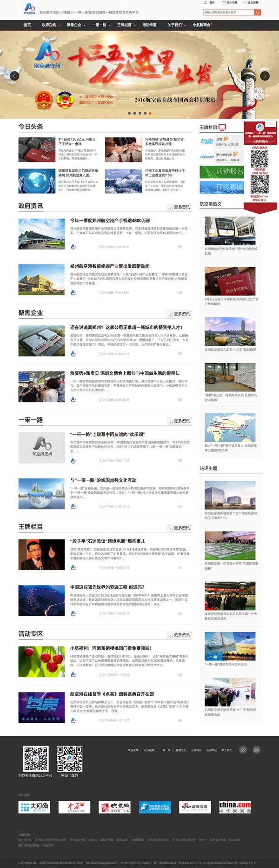Open the 大河网 partner logo
Image resolution: width=279 pixels, height=868 pixels.
click(34, 807)
